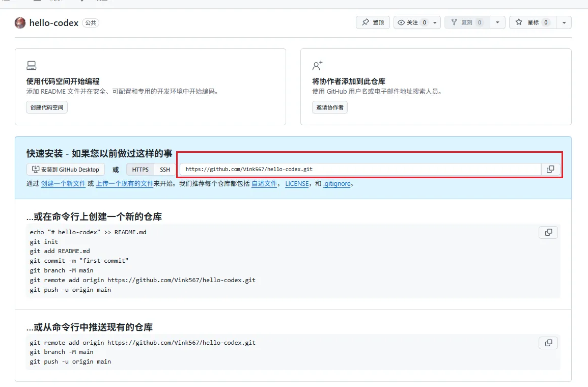
Task: Open the 上传一个现有的文件 link
Action: click(125, 184)
